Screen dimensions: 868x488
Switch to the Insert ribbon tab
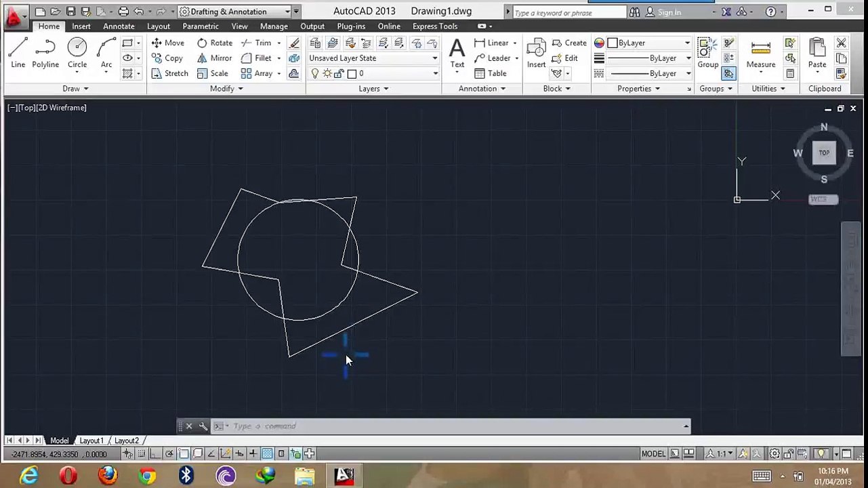point(81,26)
